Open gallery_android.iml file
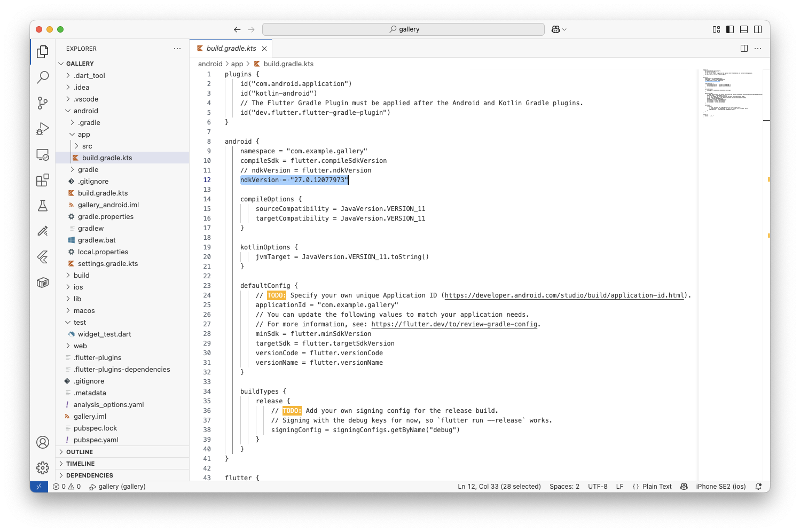The width and height of the screenshot is (800, 532). tap(122, 205)
